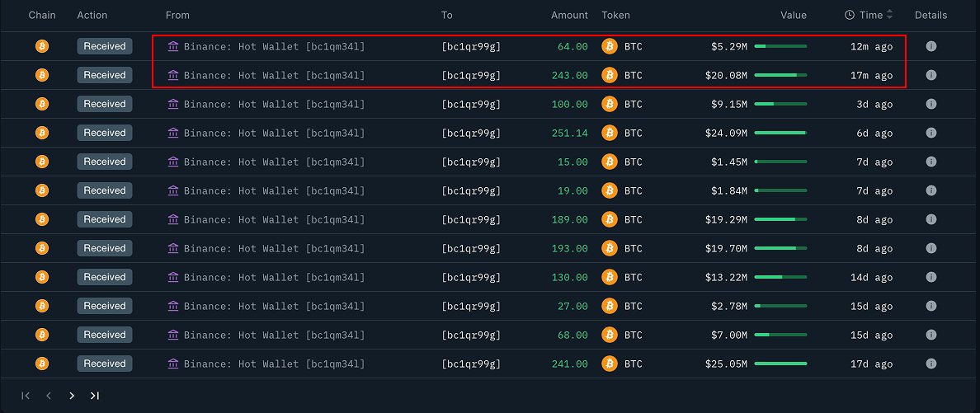
Task: Sort transactions using the Time sort arrows
Action: (890, 15)
